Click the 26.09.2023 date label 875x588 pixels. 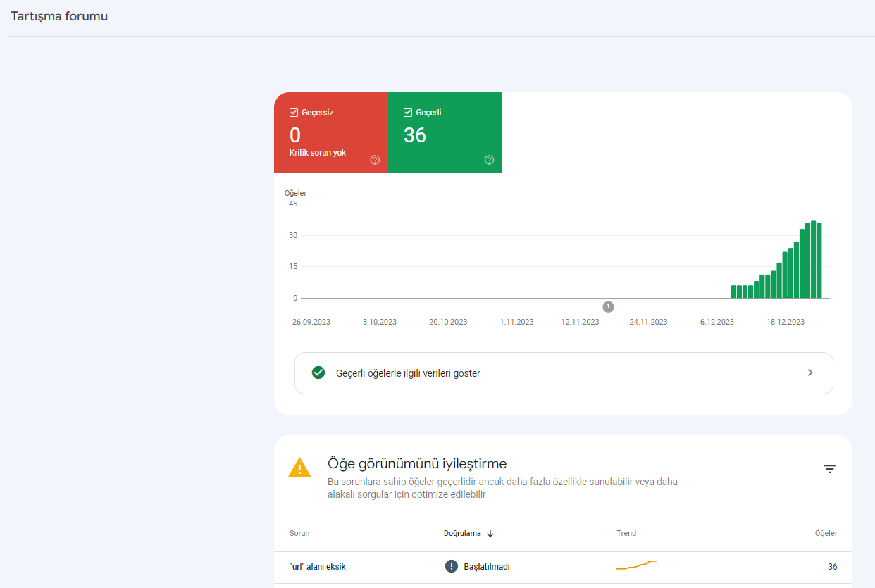point(311,322)
